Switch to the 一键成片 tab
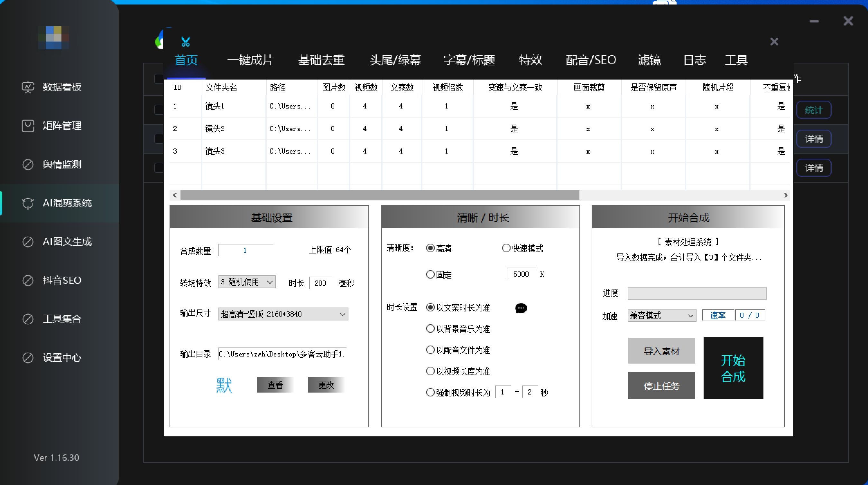 250,60
